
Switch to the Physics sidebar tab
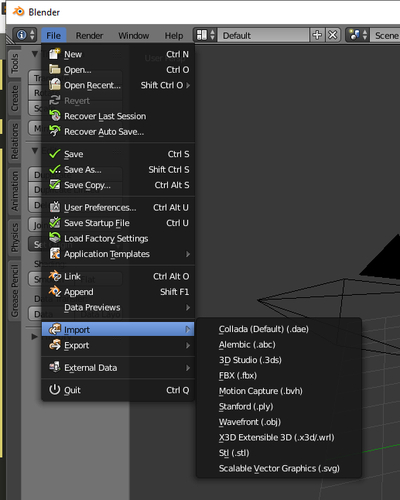click(14, 237)
